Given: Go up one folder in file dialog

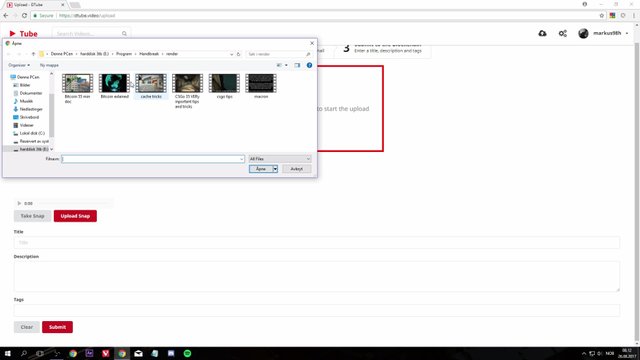Looking at the screenshot, I should click(x=33, y=54).
